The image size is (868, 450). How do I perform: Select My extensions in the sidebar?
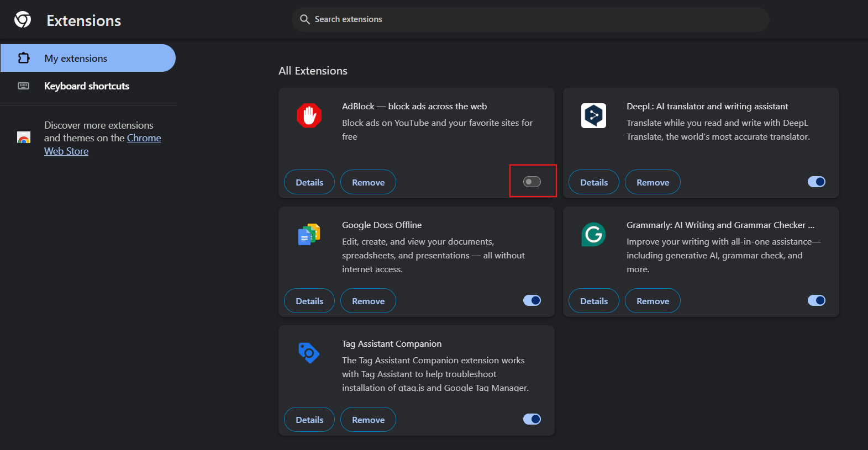(x=76, y=59)
